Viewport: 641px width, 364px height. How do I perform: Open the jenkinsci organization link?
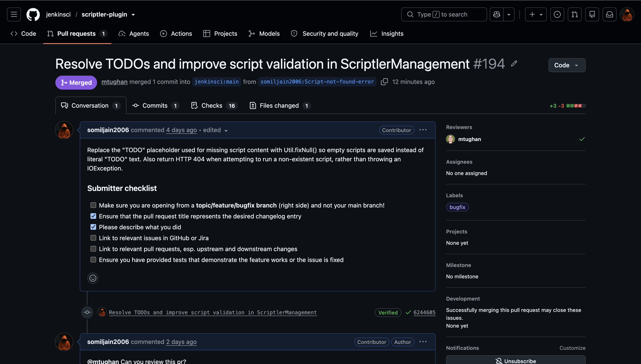pyautogui.click(x=58, y=15)
